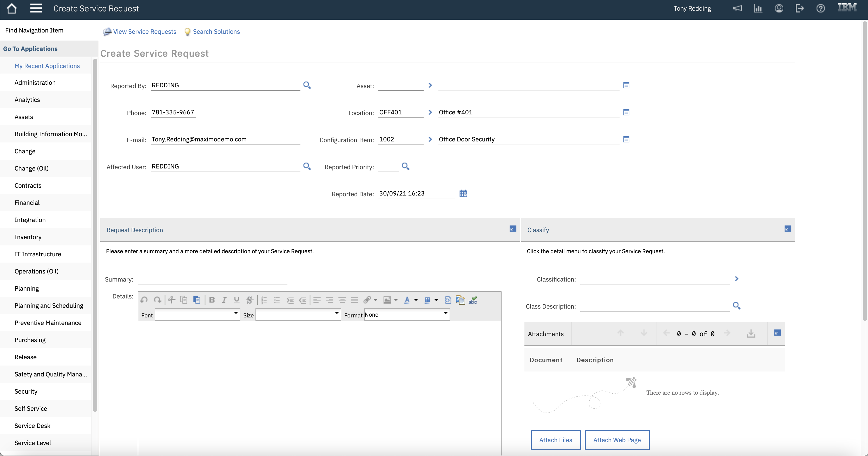
Task: Open Service Desk in navigation
Action: pos(32,426)
